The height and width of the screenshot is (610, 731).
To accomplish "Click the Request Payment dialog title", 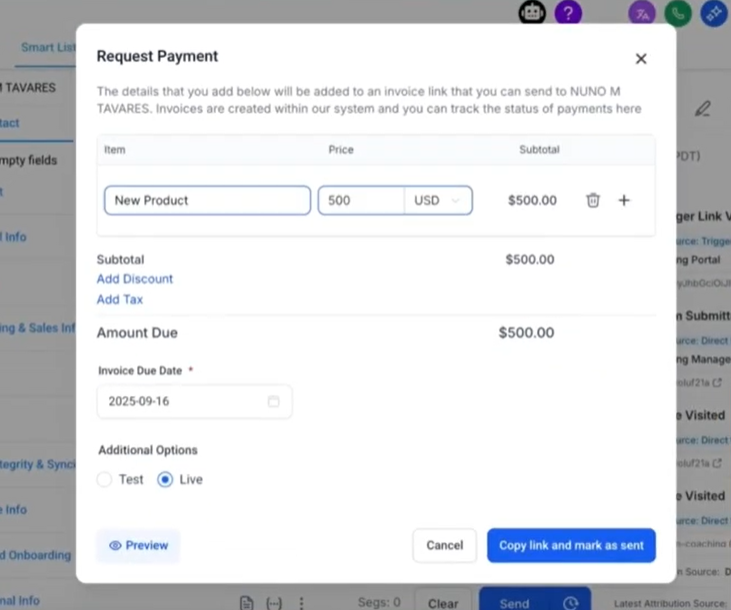I will click(x=157, y=56).
